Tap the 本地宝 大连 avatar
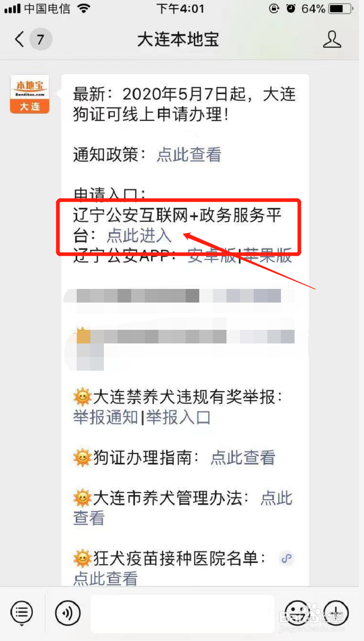This screenshot has height=641, width=364. [x=30, y=94]
